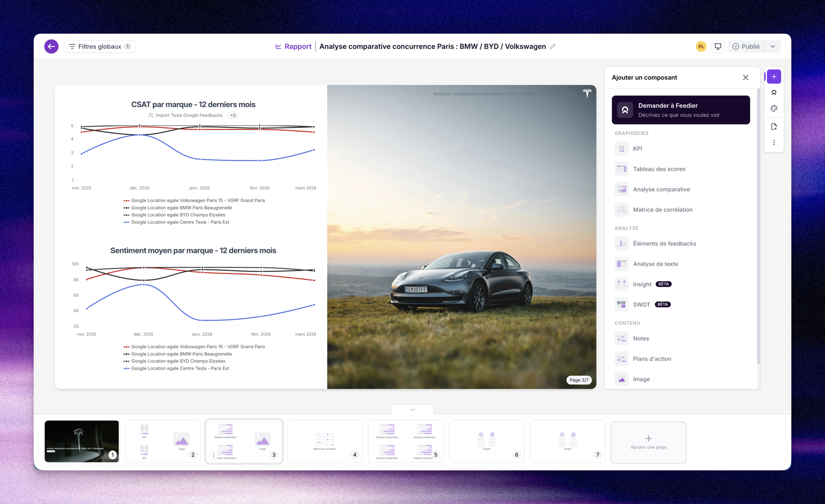Open the Filtres globaux filter
Image resolution: width=825 pixels, height=504 pixels.
pos(100,47)
